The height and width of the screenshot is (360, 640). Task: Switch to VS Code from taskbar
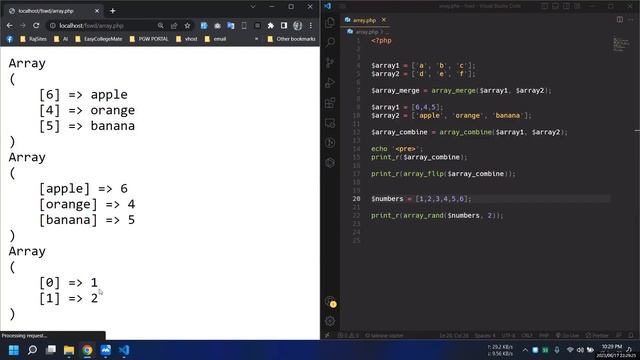(x=124, y=350)
